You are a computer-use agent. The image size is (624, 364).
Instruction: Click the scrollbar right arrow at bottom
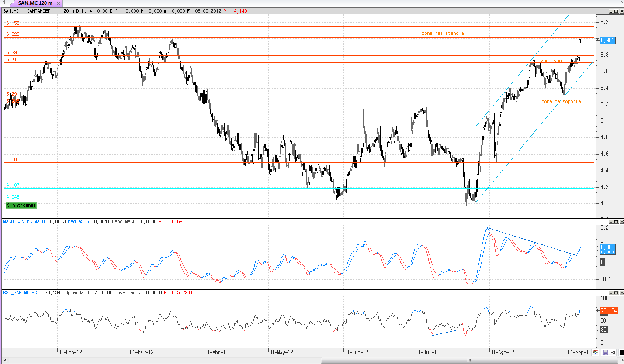coord(622,361)
